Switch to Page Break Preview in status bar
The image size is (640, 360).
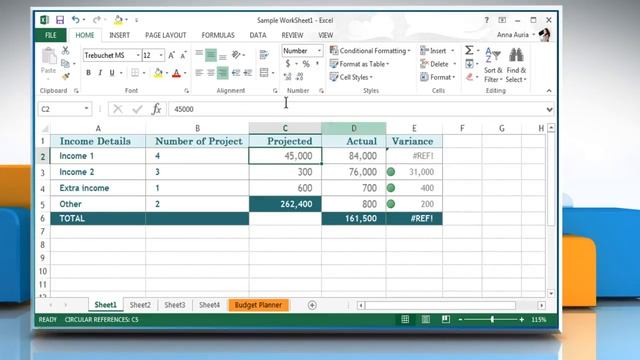tap(445, 320)
